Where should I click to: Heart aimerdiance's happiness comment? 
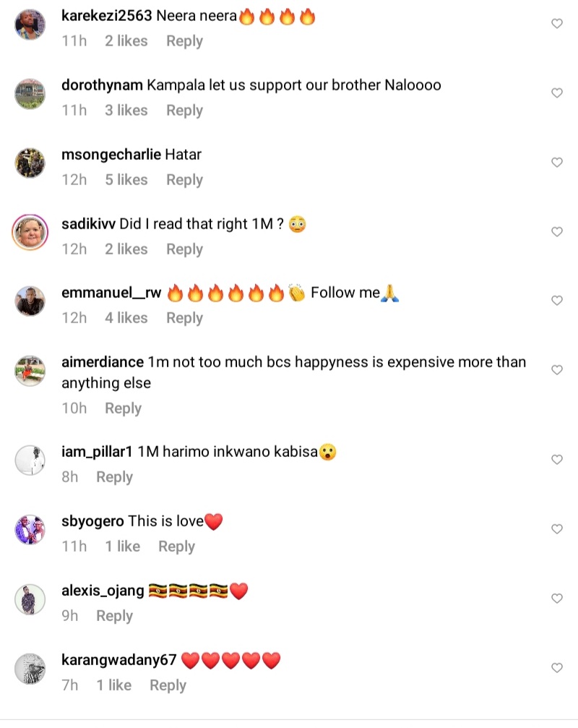(x=557, y=370)
